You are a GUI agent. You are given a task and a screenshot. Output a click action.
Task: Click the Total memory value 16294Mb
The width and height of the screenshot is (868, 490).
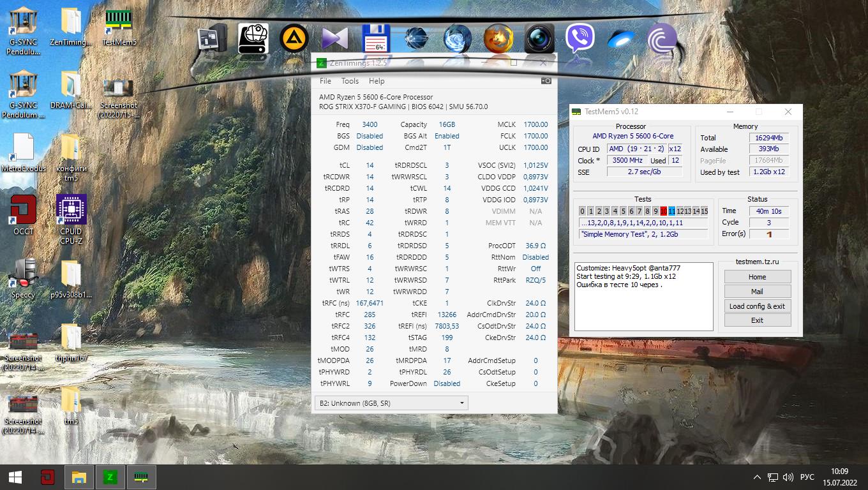(768, 138)
